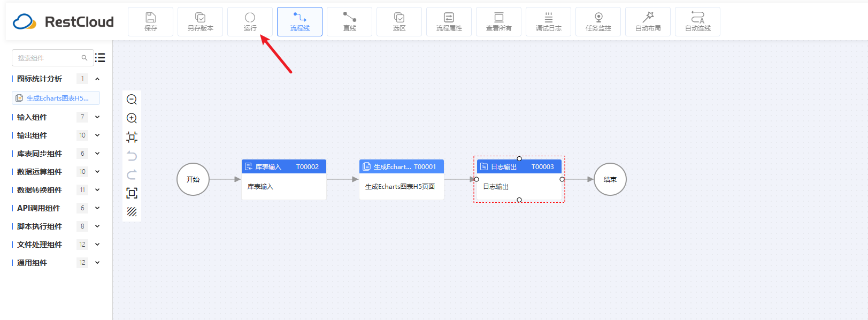Viewport: 868px width, 320px height.
Task: Open the 调试日志 debug log
Action: [549, 21]
